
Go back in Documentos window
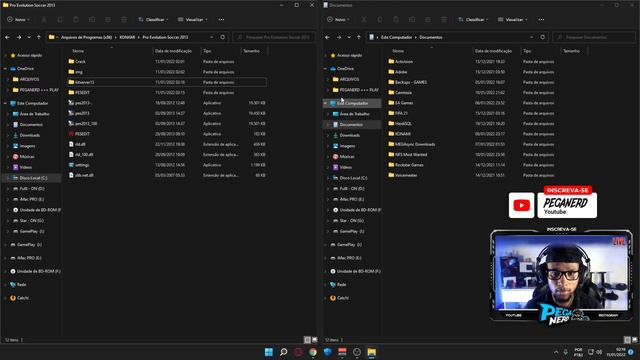click(327, 37)
